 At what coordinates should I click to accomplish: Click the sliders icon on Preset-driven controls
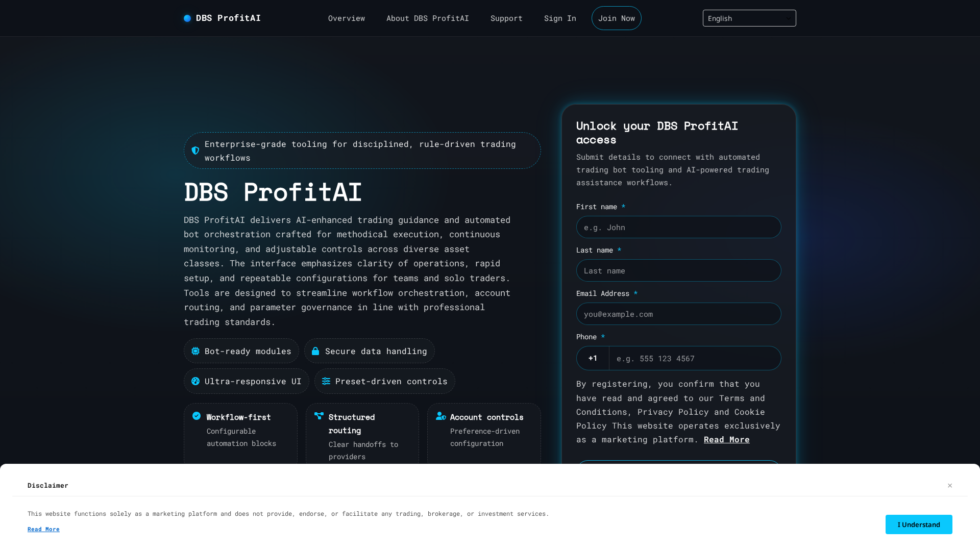pos(327,381)
